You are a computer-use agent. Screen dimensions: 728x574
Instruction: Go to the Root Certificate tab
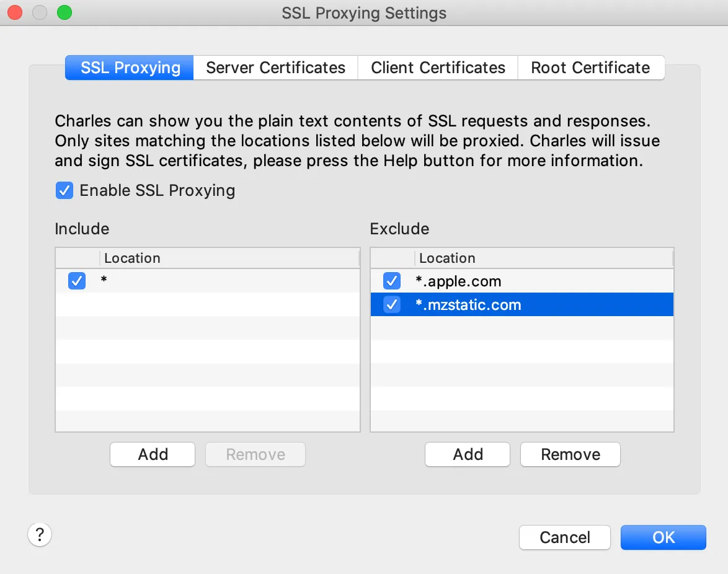point(590,68)
